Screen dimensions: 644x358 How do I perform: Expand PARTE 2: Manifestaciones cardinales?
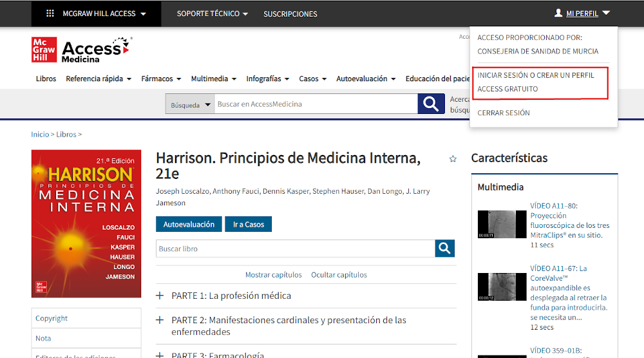160,320
